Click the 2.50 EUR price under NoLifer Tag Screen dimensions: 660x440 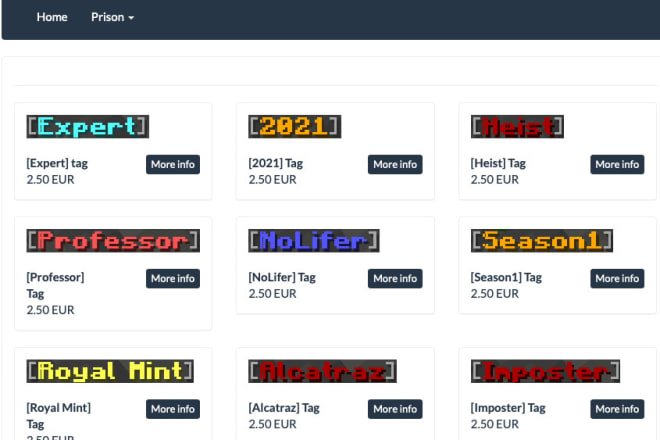click(273, 293)
